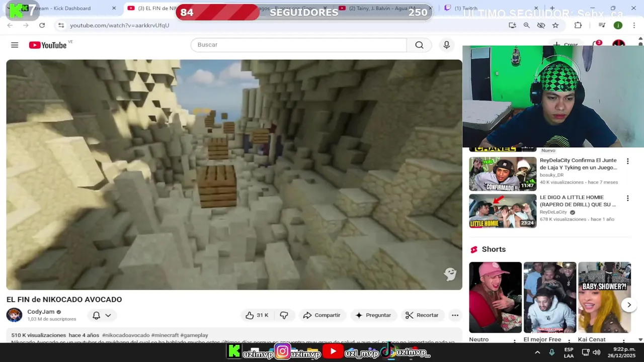
Task: Open options for ReyDelaCity Confirma El Junte video
Action: 627,161
